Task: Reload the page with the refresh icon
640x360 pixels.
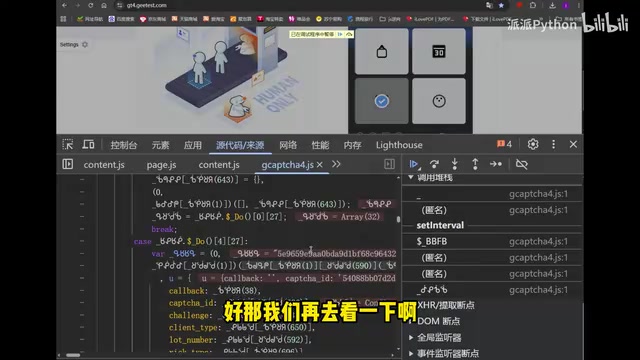Action: (x=91, y=5)
